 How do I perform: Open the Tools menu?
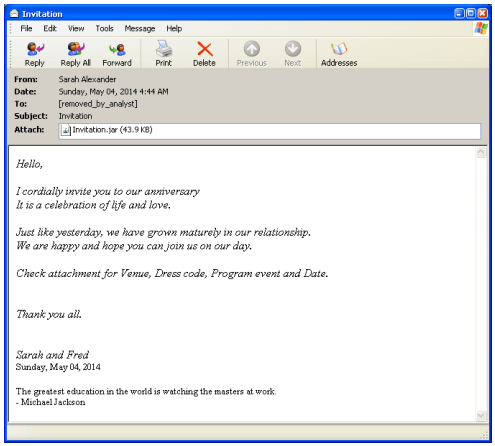tap(104, 29)
